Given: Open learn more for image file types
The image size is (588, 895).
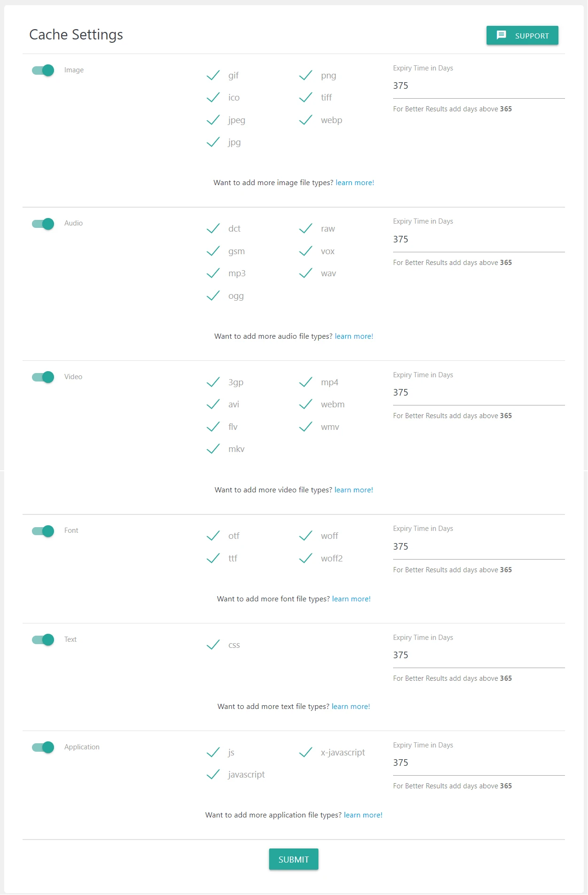Looking at the screenshot, I should 355,183.
